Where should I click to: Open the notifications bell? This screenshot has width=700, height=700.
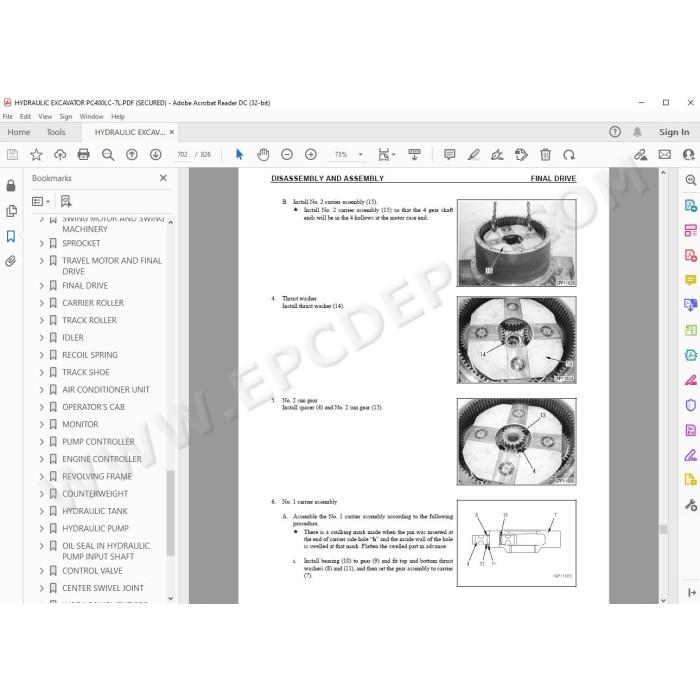tap(637, 132)
